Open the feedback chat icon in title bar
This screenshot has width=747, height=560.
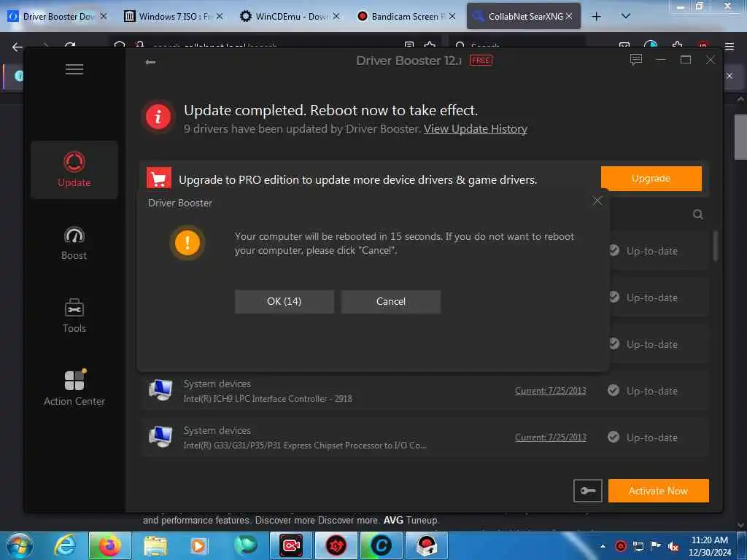[x=636, y=60]
